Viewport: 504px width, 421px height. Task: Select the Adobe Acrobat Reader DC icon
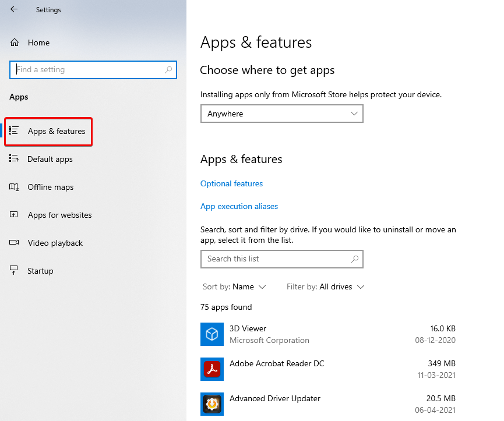click(x=212, y=369)
